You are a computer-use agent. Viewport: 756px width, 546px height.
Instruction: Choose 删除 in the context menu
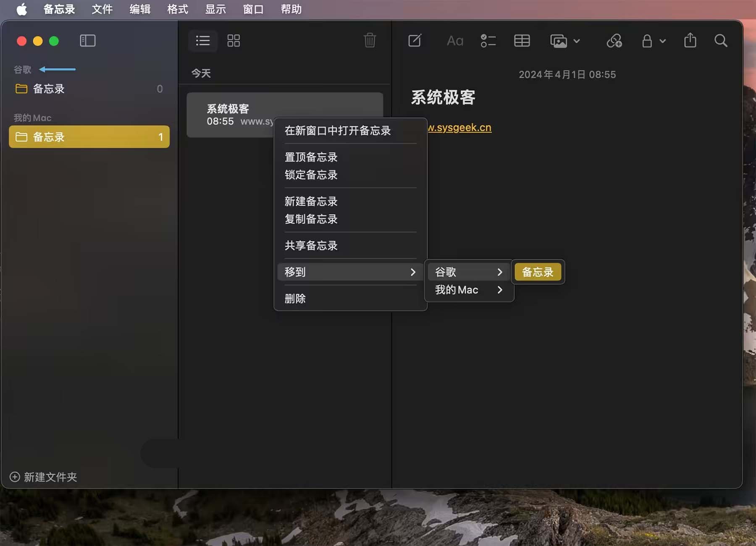click(295, 299)
